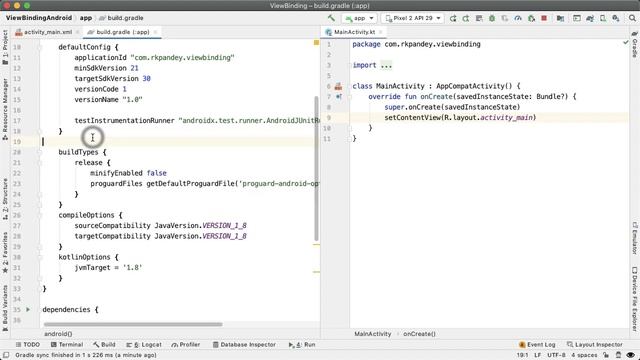Click the Run with Coverage icon

[x=505, y=18]
